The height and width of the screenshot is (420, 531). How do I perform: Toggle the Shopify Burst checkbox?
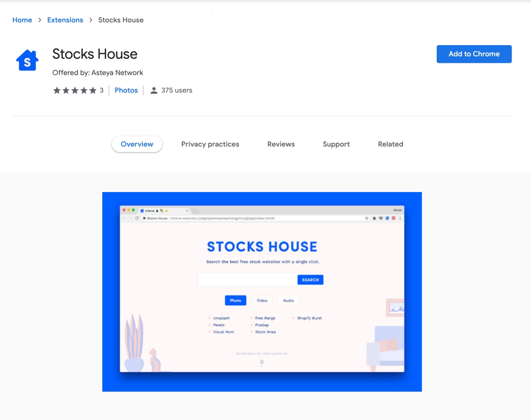294,318
